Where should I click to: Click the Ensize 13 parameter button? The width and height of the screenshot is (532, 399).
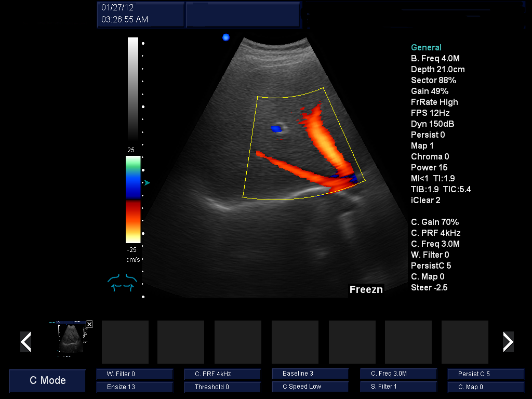(135, 387)
